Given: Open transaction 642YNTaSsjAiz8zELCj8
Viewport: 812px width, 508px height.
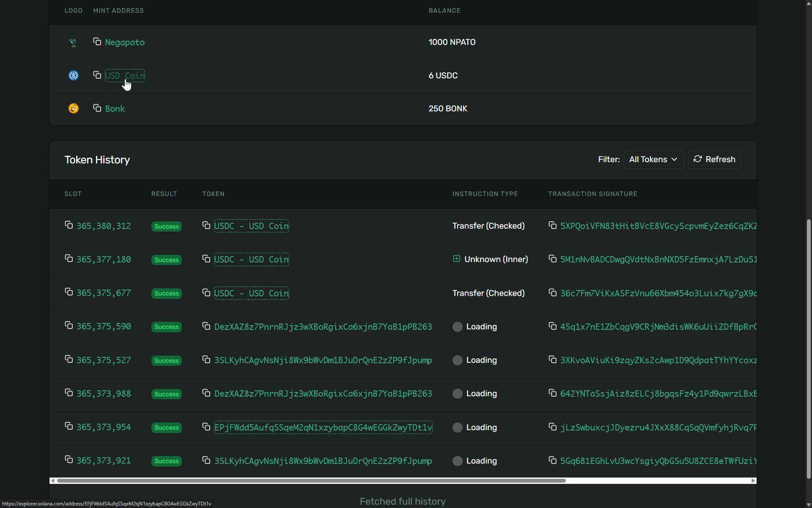Looking at the screenshot, I should tap(658, 394).
